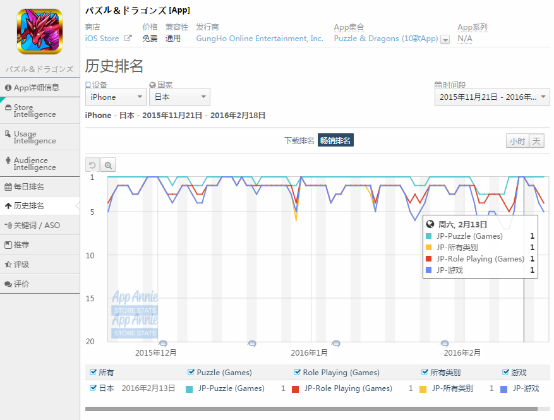Click the calendar icon beside 时间段 label
Viewport: 554px width, 420px height.
pos(438,85)
